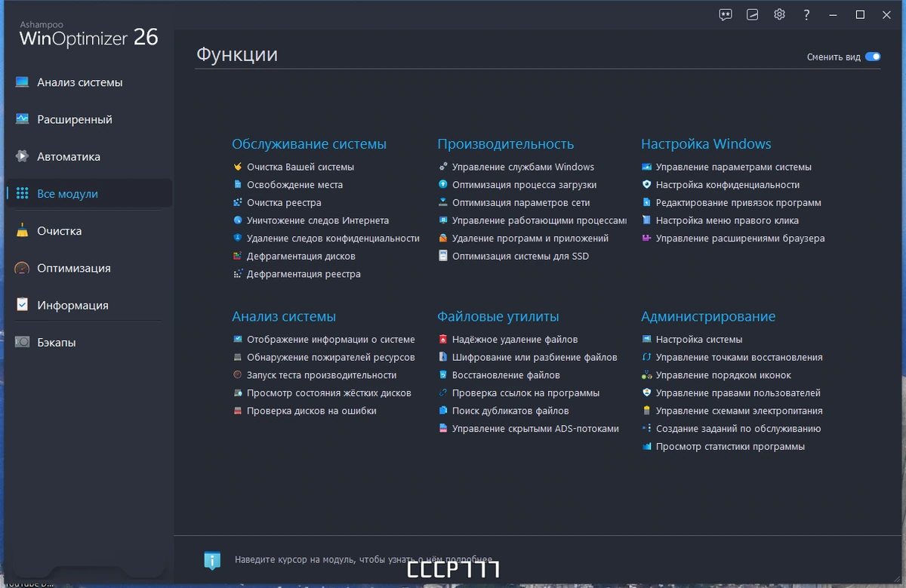Viewport: 906px width, 588px height.
Task: Open Управление точками восстановления
Action: point(739,357)
